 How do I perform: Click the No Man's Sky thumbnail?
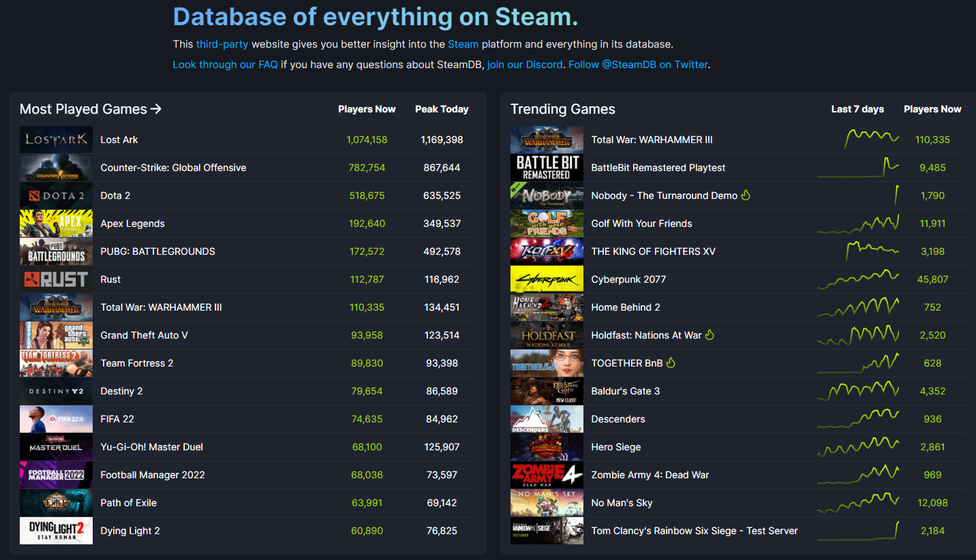point(547,503)
